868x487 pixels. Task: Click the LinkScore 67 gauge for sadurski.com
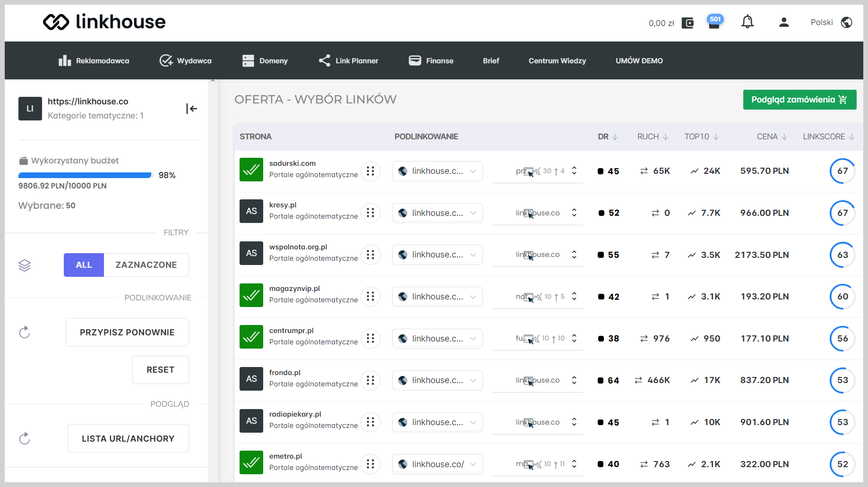pos(842,171)
